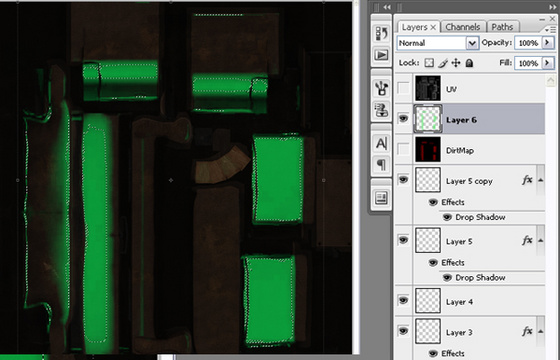560x360 pixels.
Task: Switch to the Paths tab
Action: point(502,27)
